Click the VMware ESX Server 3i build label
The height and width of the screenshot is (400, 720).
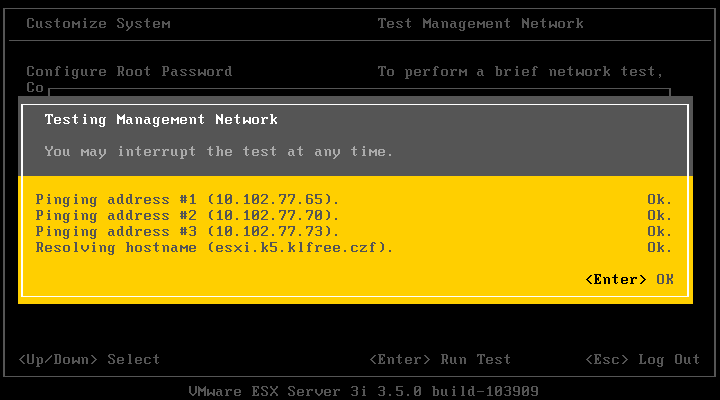point(364,391)
